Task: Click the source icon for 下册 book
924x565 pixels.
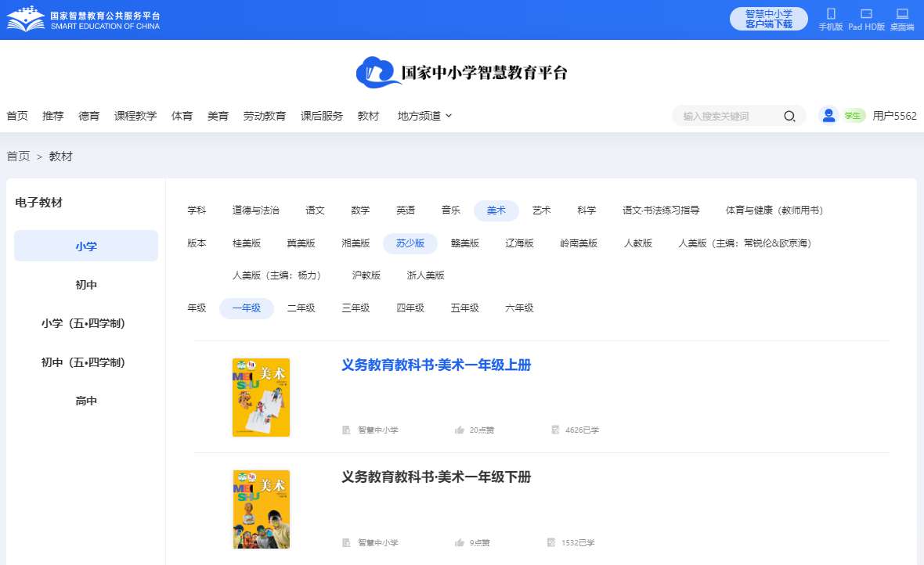Action: [x=346, y=542]
